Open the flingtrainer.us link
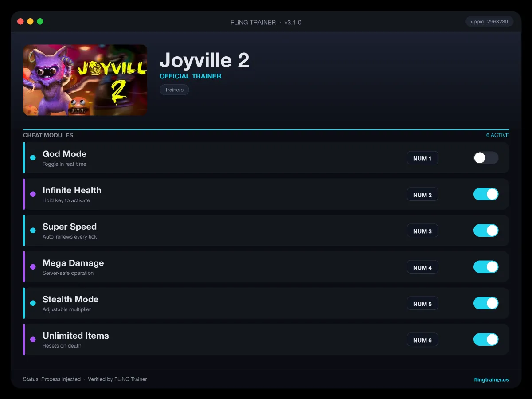 click(491, 379)
